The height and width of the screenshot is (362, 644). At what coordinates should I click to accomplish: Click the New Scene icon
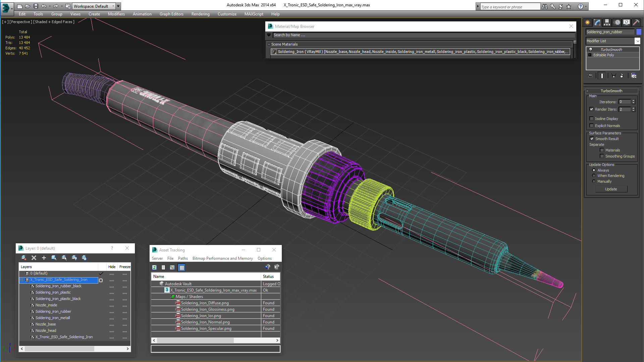[20, 6]
